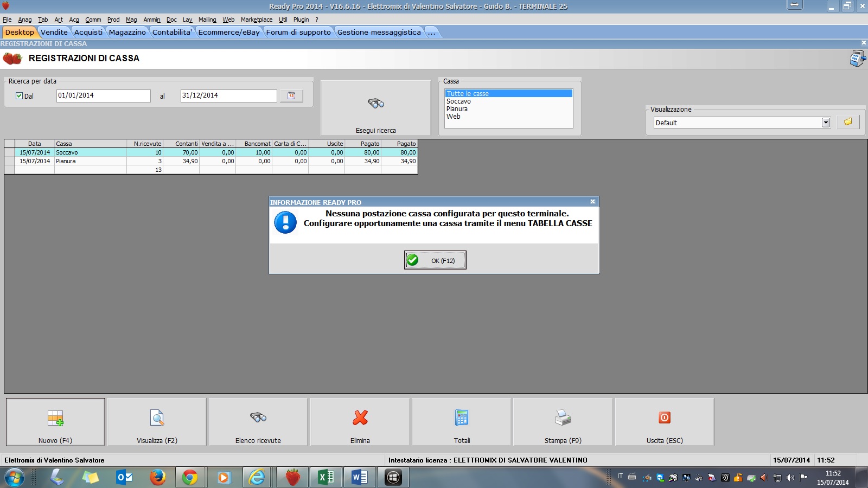Open the File menu

point(7,20)
